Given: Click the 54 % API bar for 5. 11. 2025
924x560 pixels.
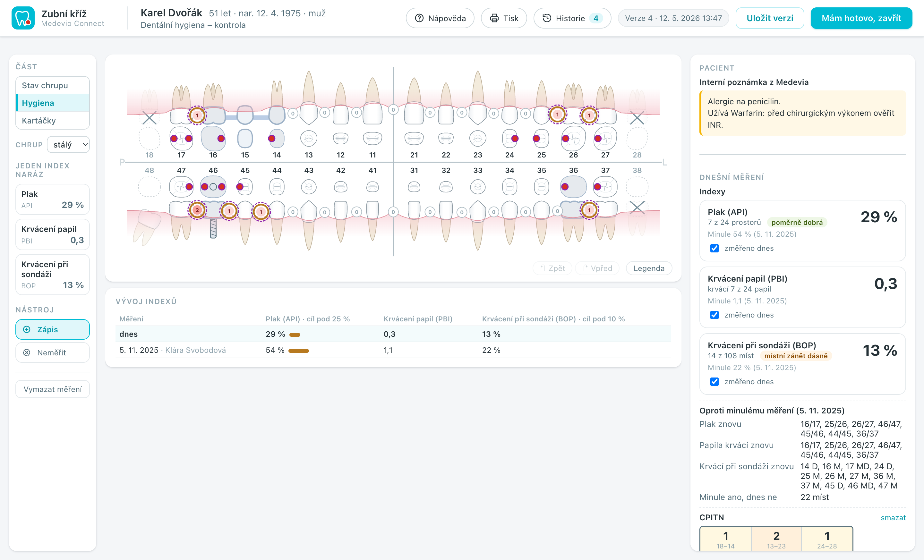Looking at the screenshot, I should [298, 351].
